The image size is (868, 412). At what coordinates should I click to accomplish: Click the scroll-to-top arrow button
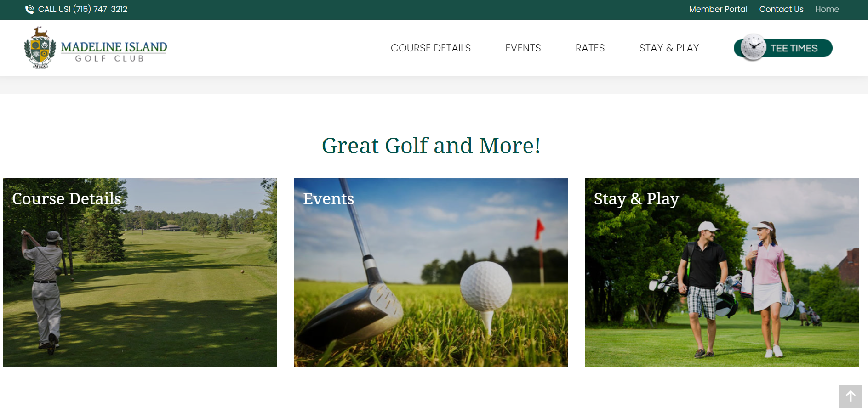coord(851,396)
